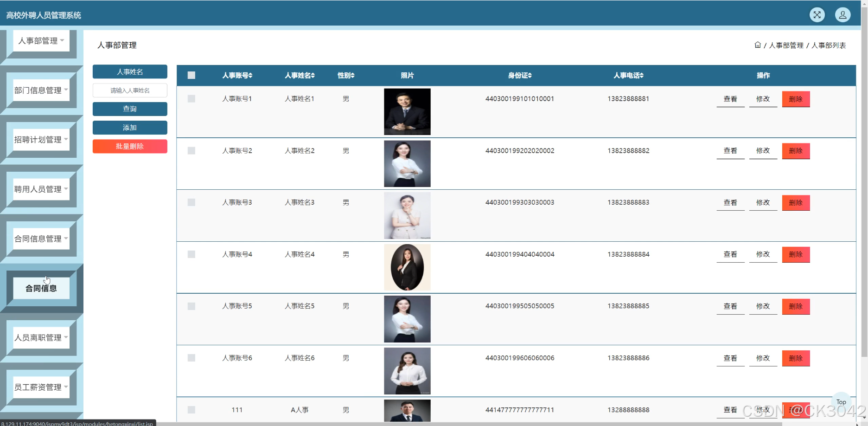Expand the 员工薪资管理 sidebar menu
Image resolution: width=868 pixels, height=426 pixels.
41,387
